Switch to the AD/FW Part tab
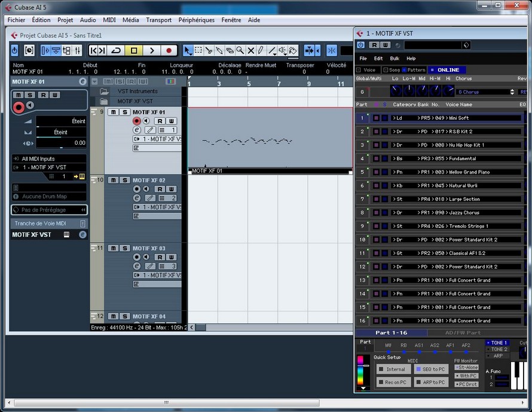 pos(462,332)
